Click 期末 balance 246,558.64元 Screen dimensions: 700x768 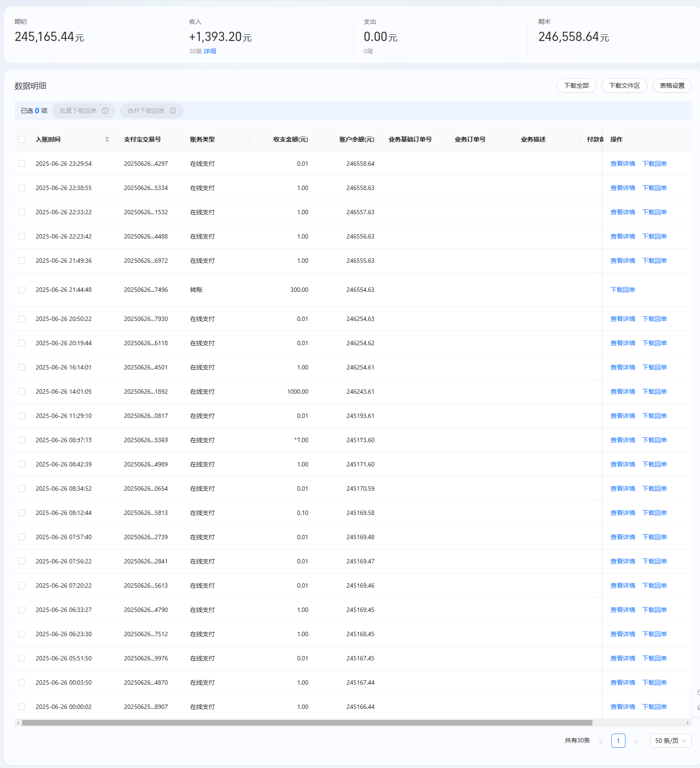point(573,37)
